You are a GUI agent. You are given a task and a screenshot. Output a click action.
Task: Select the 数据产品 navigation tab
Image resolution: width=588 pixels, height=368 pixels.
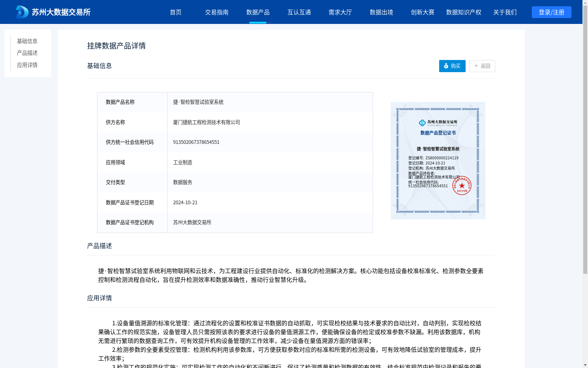coord(258,12)
